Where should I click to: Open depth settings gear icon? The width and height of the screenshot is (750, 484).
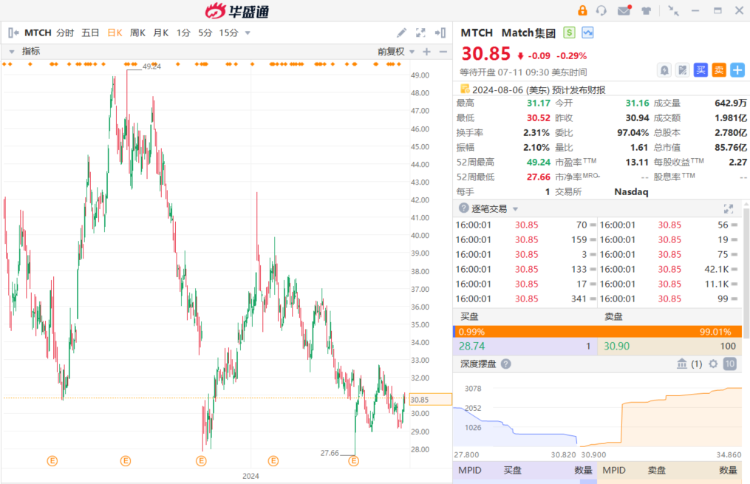pyautogui.click(x=713, y=364)
